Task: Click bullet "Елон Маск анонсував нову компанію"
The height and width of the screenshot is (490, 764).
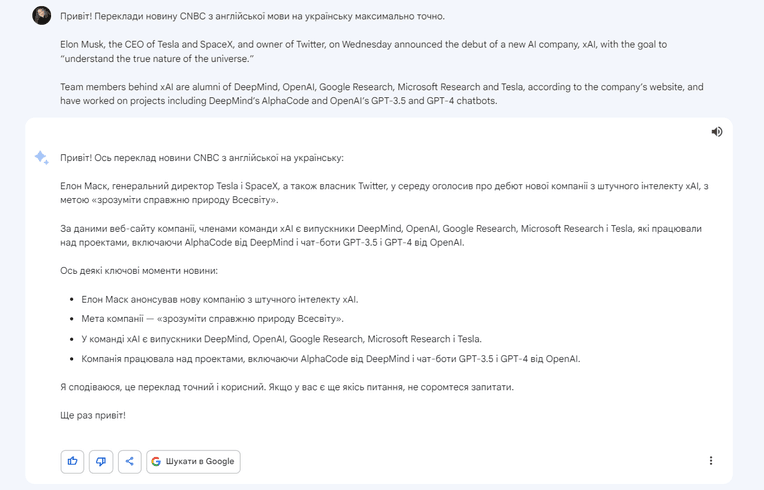Action: [220, 300]
